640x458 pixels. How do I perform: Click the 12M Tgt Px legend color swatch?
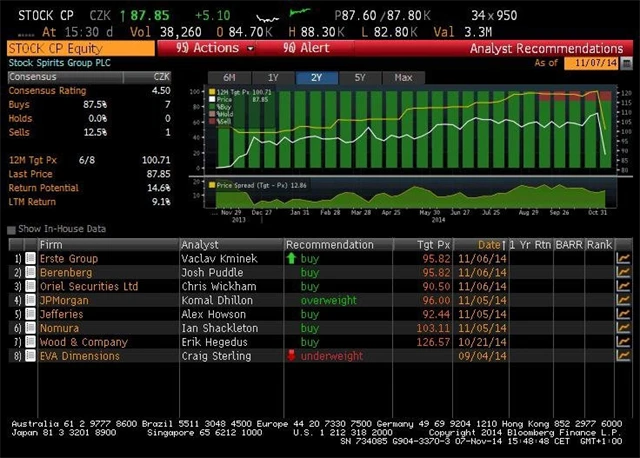coord(210,92)
